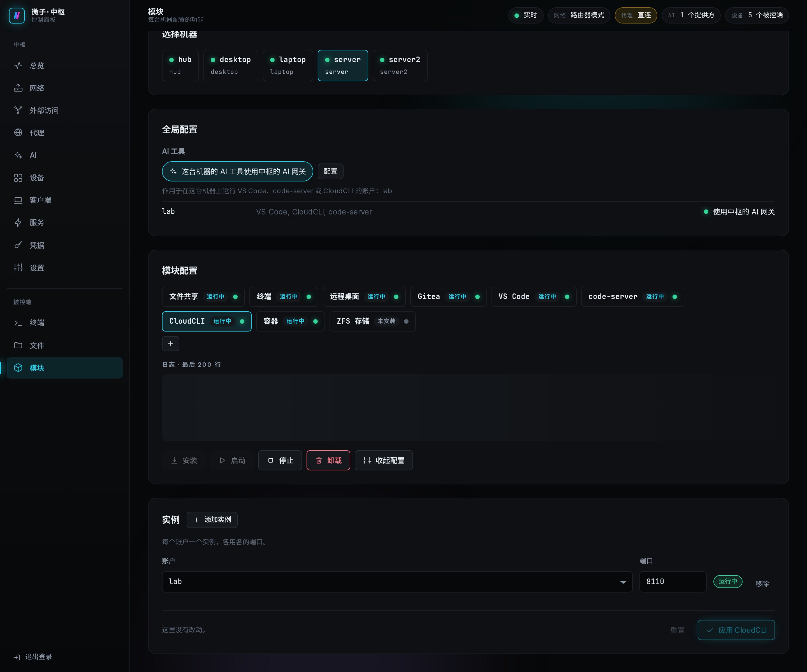Select the desktop machine
807x672 pixels.
pos(231,65)
